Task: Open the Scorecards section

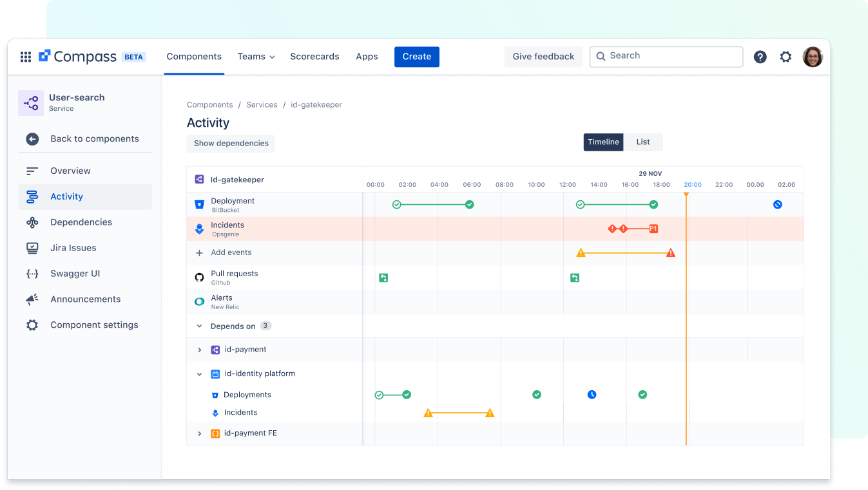Action: (314, 57)
